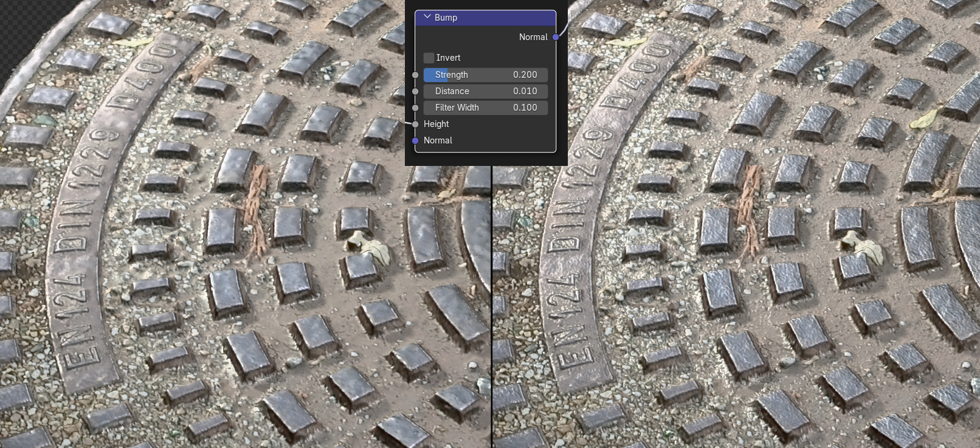
Task: Click the Normal output label
Action: coord(533,37)
